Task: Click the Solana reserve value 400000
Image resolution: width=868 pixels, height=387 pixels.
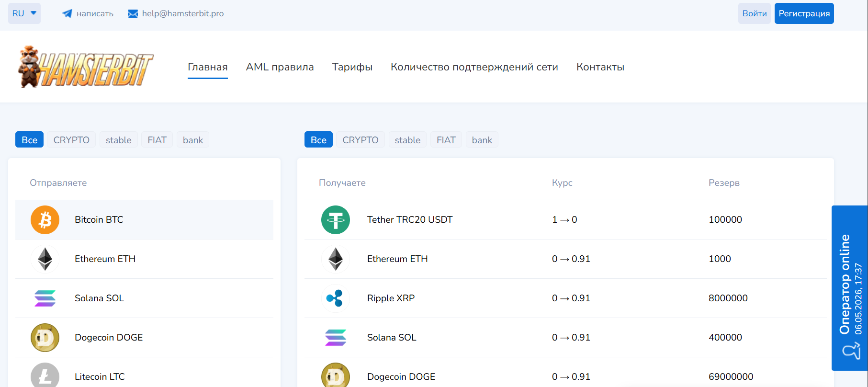Action: [725, 338]
